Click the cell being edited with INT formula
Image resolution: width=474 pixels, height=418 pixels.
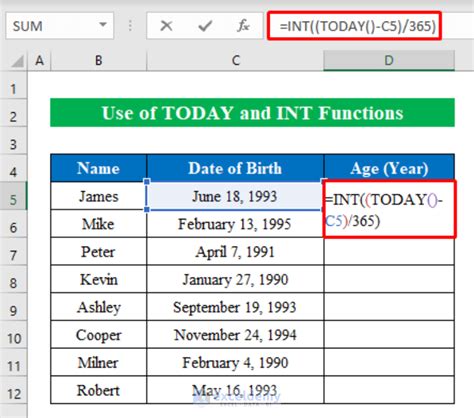tap(389, 209)
